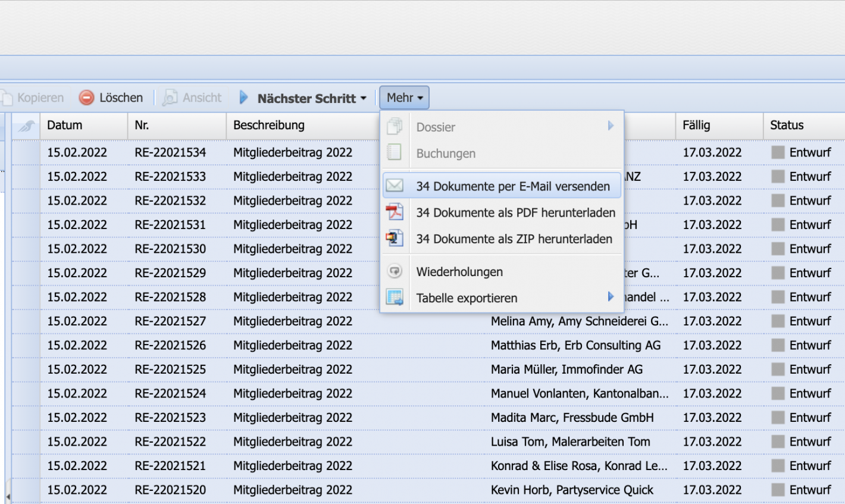Viewport: 845px width, 504px height.
Task: Click the circular arrow icon beside Wiederholungen
Action: pos(394,271)
